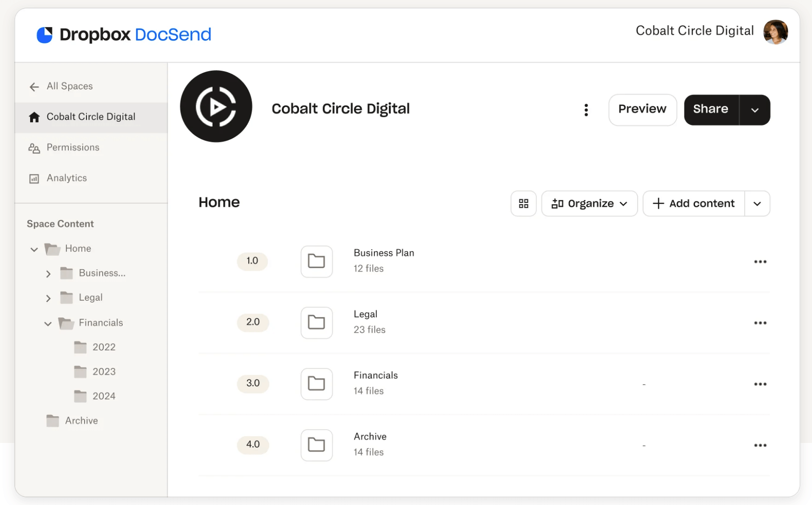Collapse the Financials folder in sidebar

(48, 324)
